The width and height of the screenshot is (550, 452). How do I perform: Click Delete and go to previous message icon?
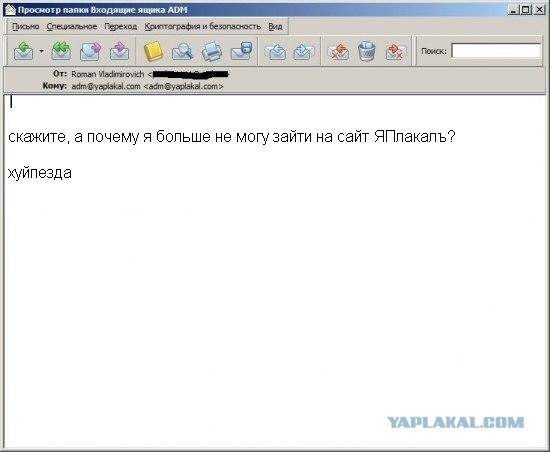click(x=338, y=52)
